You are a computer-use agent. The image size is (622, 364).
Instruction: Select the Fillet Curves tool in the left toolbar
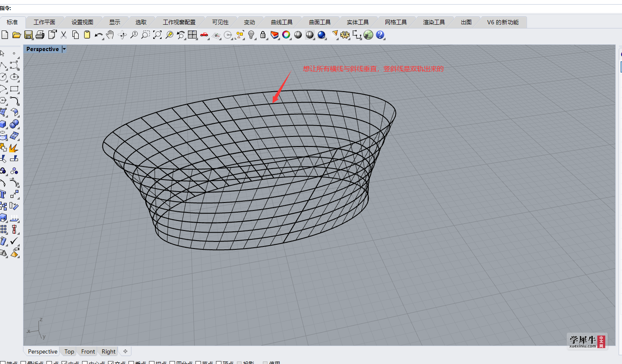click(14, 100)
